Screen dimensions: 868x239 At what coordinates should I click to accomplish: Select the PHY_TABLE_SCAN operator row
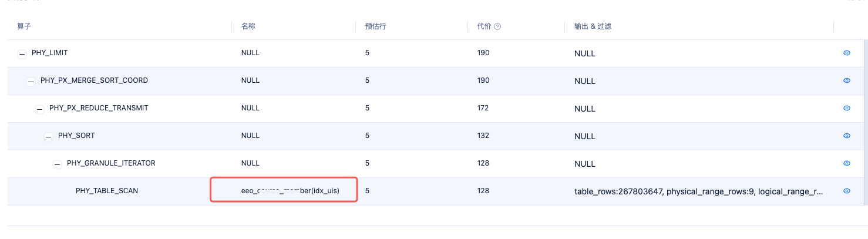(107, 191)
